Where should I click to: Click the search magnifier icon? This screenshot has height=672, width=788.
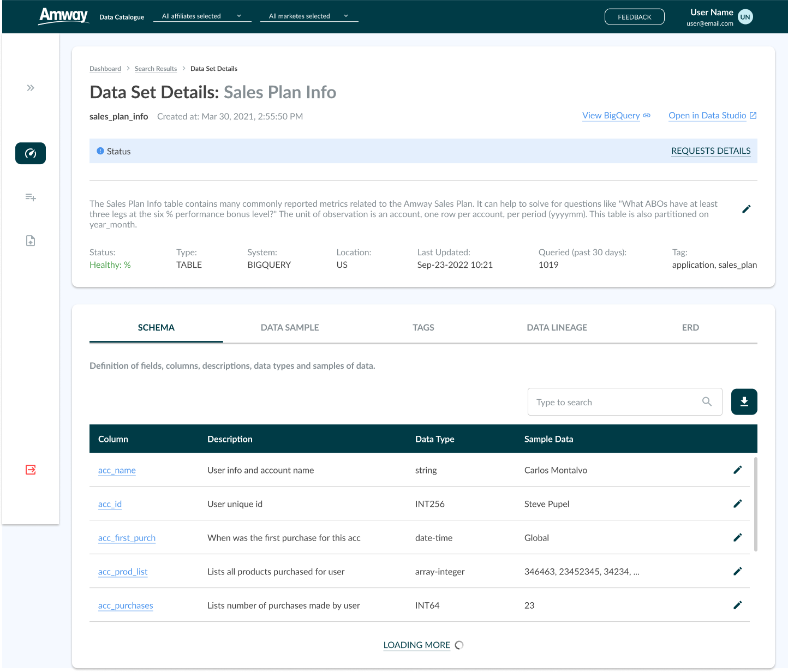coord(707,402)
